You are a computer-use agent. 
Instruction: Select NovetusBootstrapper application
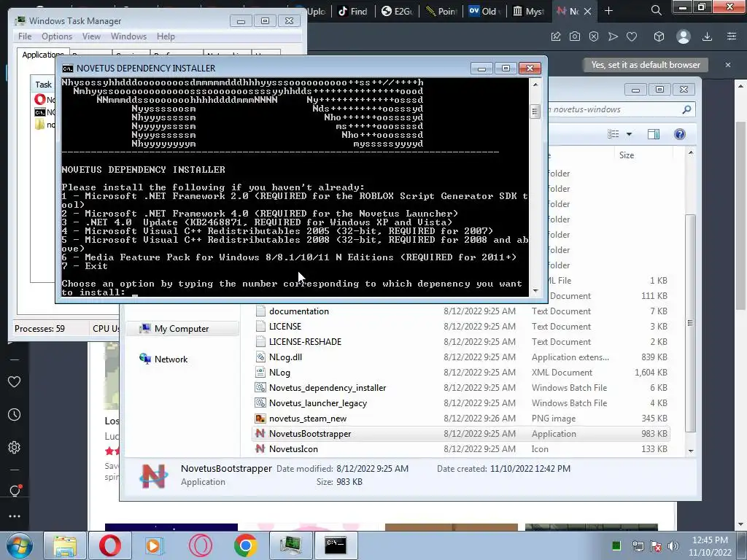click(460, 433)
